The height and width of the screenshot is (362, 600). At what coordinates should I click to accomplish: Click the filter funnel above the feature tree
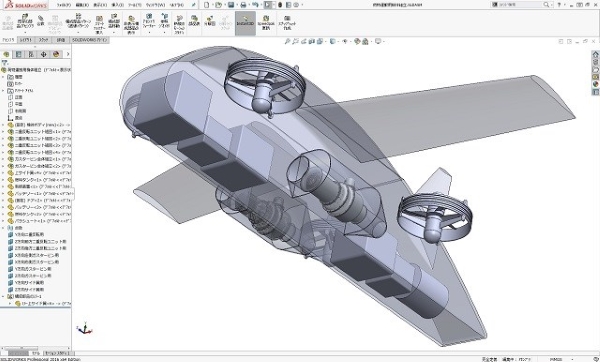coord(5,63)
